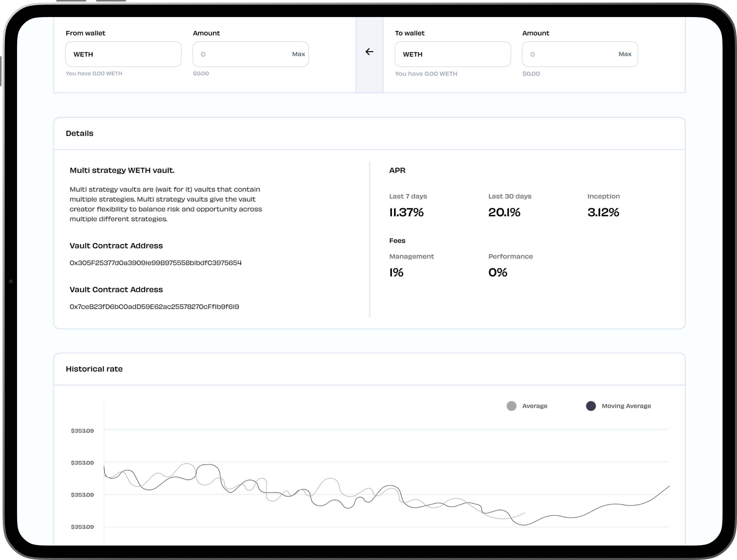The height and width of the screenshot is (560, 737).
Task: Click the Details section header
Action: click(79, 133)
